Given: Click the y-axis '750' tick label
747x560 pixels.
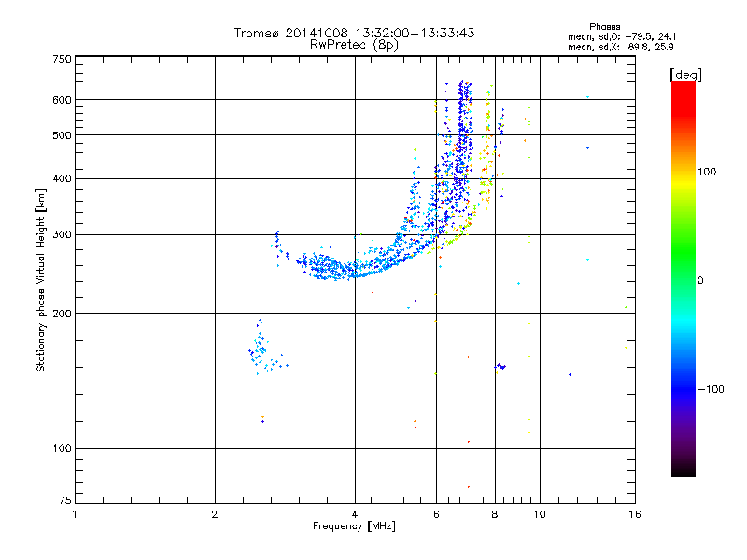Looking at the screenshot, I should 62,59.
